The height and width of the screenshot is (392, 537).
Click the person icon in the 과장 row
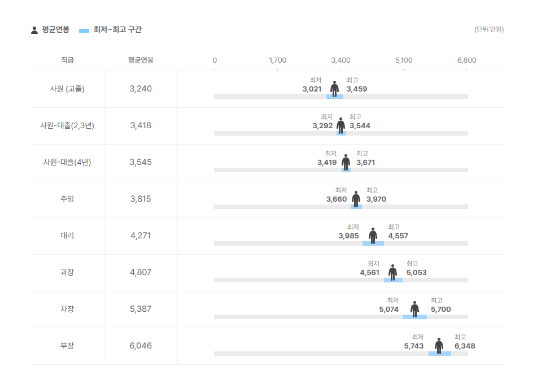tap(392, 272)
